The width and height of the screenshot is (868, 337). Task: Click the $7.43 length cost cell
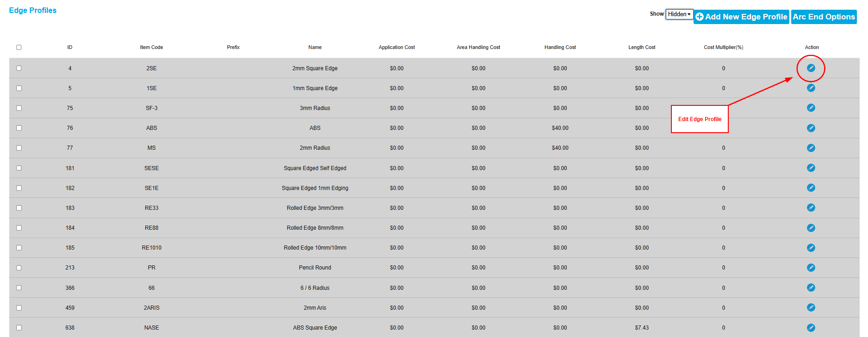[642, 328]
